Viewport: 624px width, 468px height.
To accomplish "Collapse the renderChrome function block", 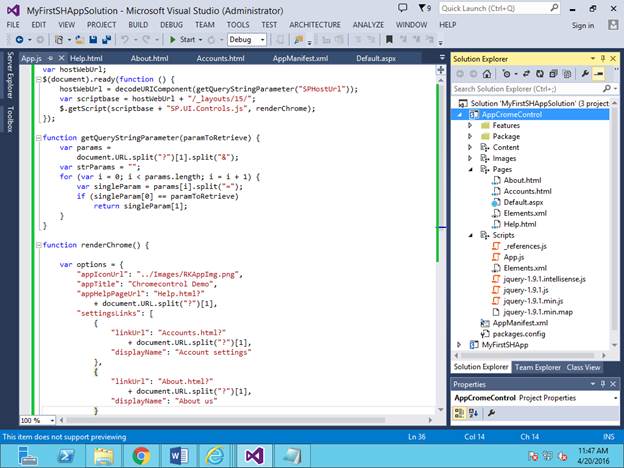I will [x=39, y=245].
